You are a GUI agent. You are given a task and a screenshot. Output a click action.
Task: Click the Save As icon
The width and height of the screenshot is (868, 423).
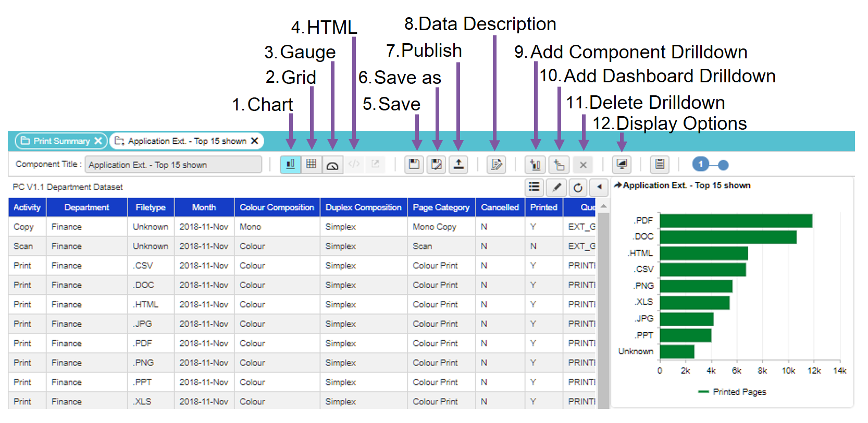coord(437,165)
